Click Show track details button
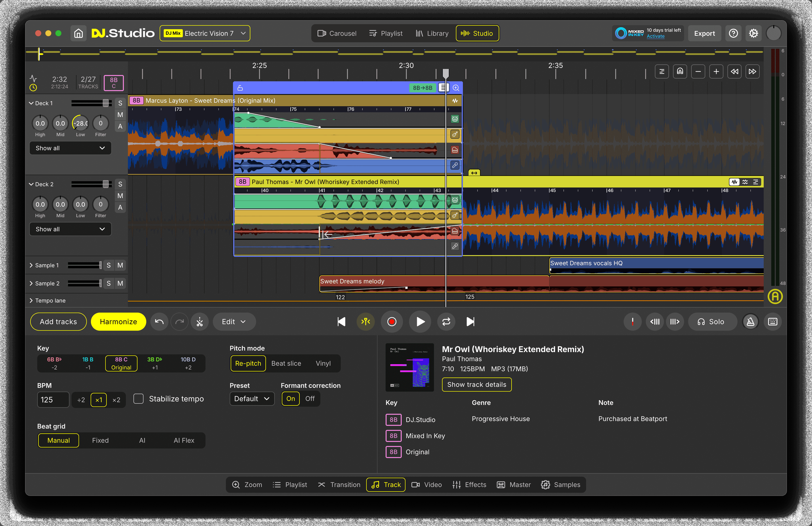 click(476, 385)
